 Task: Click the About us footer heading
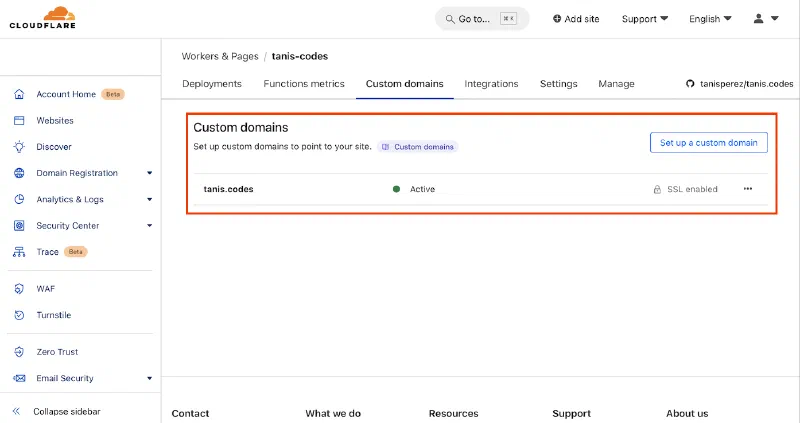click(x=687, y=413)
